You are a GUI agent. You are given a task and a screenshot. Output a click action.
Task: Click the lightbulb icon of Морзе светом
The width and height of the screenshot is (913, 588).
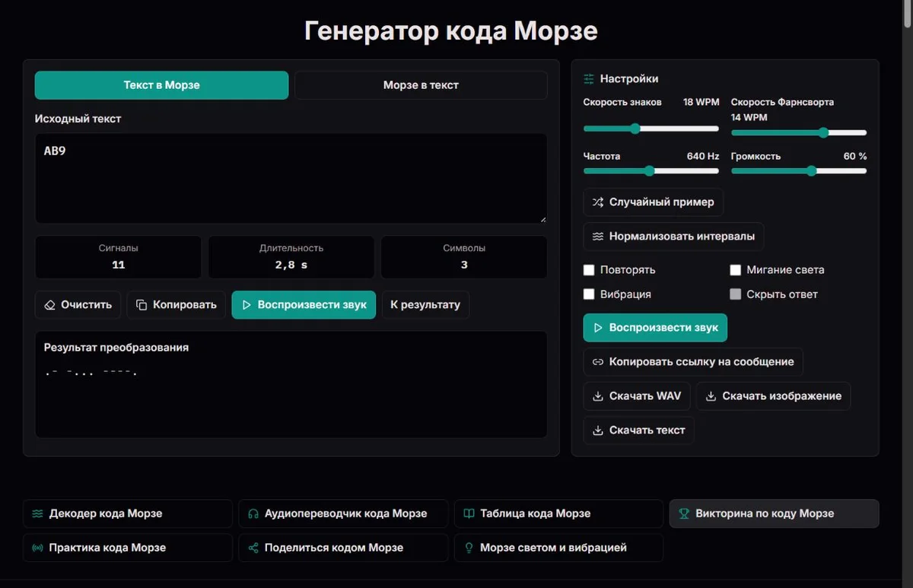point(469,548)
